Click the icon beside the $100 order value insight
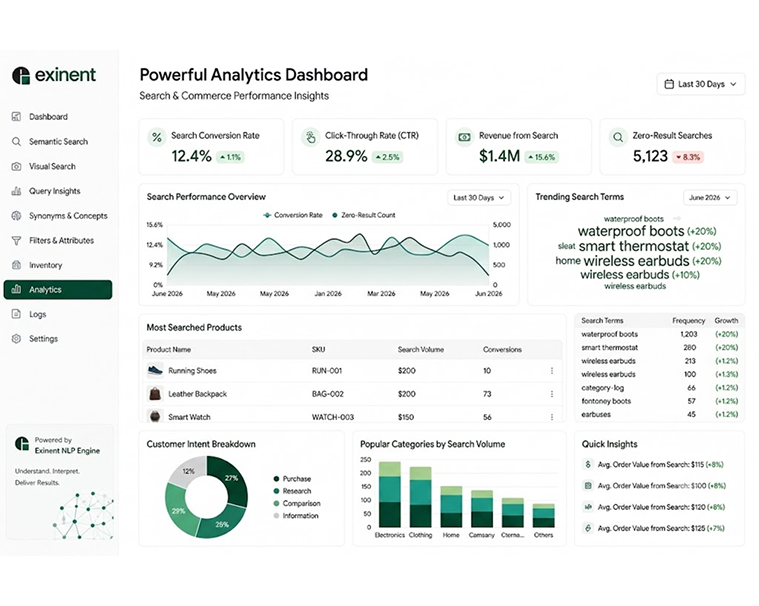Viewport: 759px width, 606px height. coord(588,485)
